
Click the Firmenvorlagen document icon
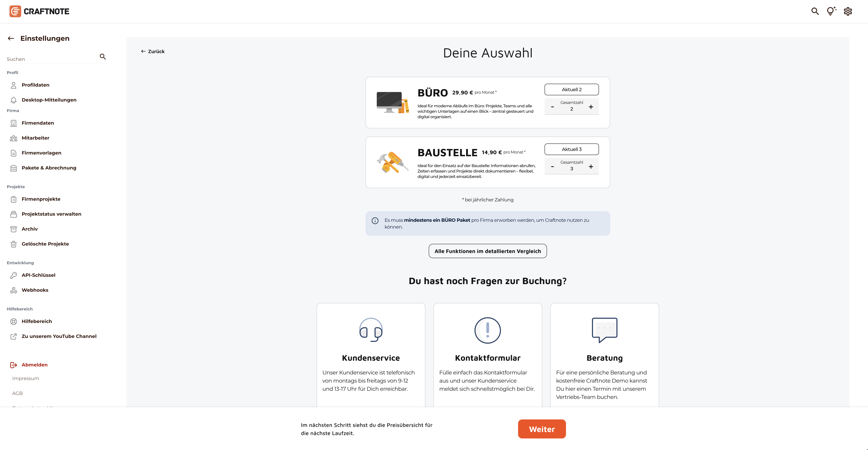13,153
